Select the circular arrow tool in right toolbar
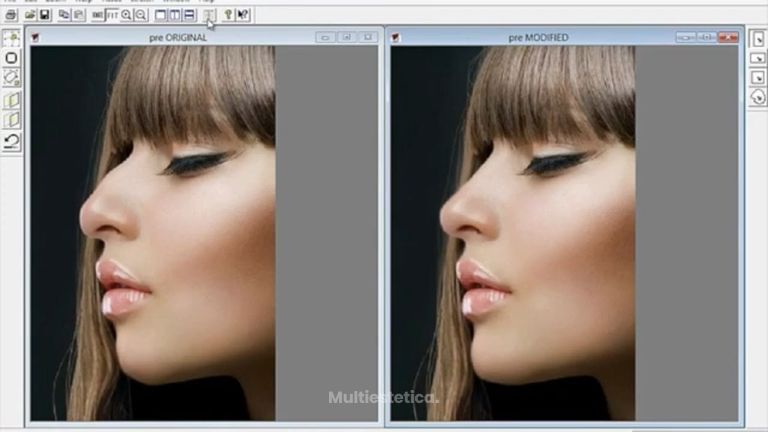The width and height of the screenshot is (768, 432). 757,97
